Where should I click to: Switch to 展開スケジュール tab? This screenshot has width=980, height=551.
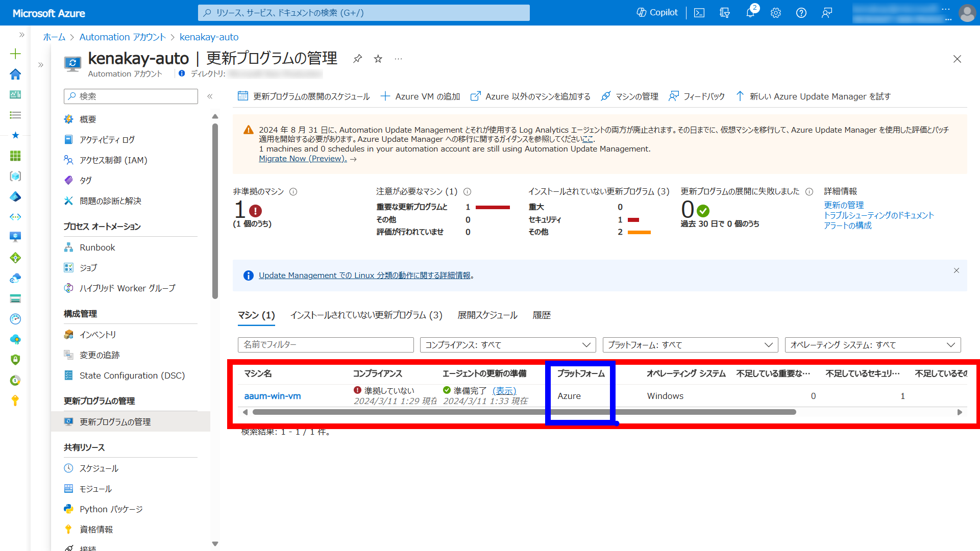487,315
